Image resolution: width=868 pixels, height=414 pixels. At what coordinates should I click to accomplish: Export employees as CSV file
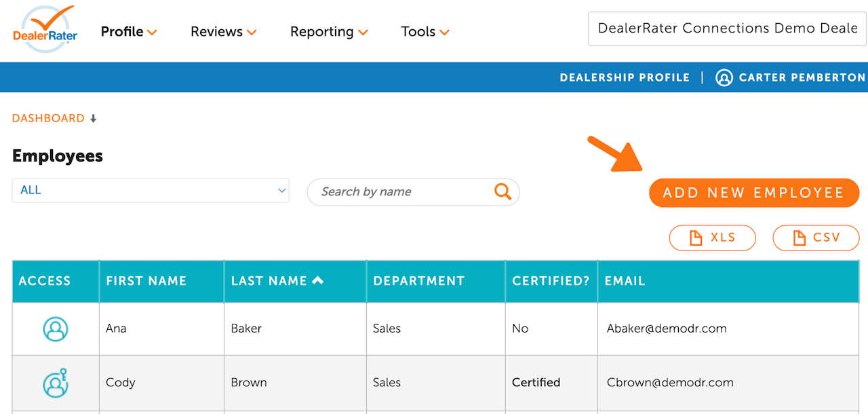816,238
